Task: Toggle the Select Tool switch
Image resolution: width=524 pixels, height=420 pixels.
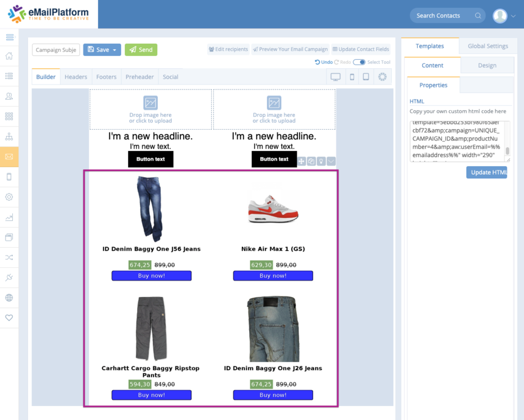Action: point(359,62)
